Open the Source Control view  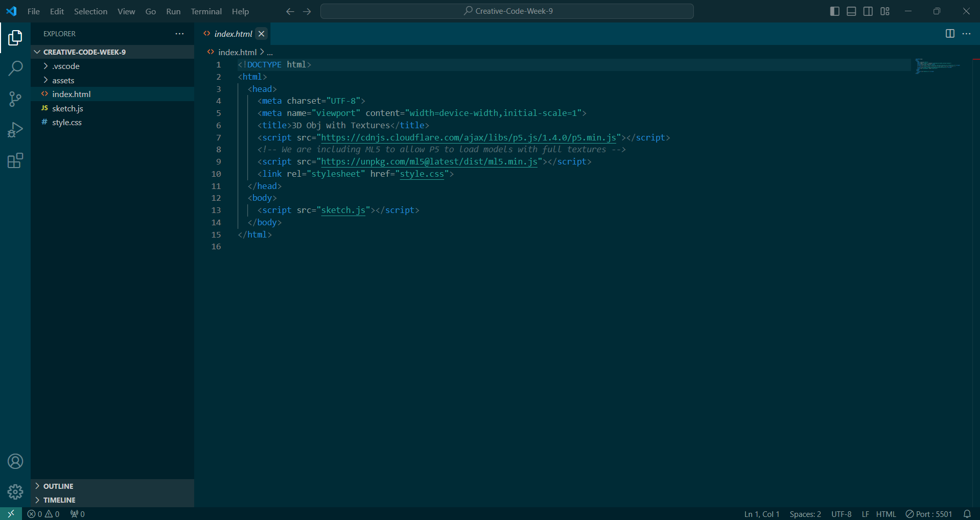(x=15, y=99)
